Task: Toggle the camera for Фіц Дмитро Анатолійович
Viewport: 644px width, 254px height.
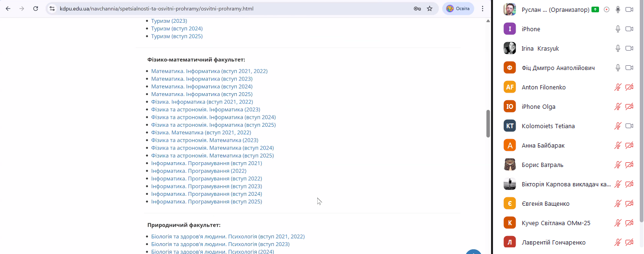Action: pyautogui.click(x=629, y=68)
